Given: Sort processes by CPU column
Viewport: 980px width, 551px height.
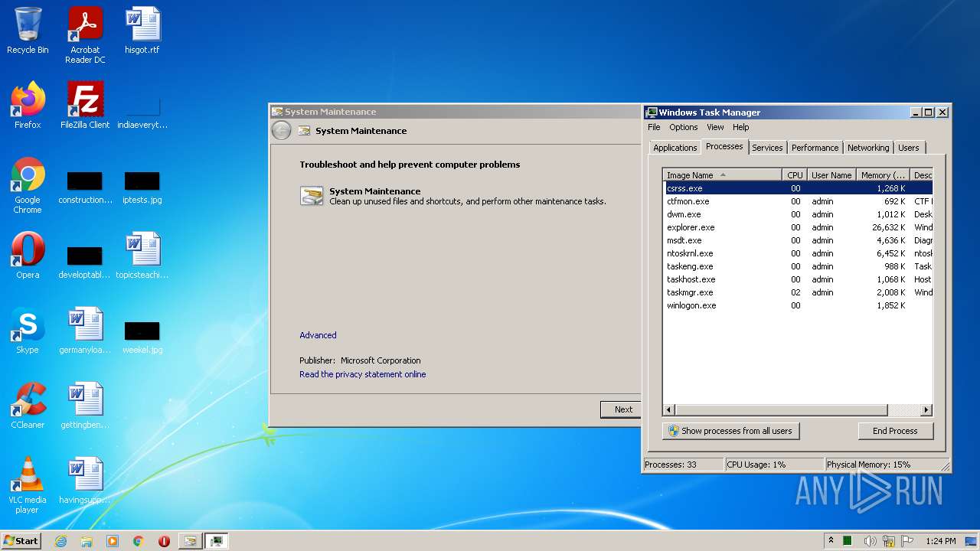Looking at the screenshot, I should coord(795,175).
